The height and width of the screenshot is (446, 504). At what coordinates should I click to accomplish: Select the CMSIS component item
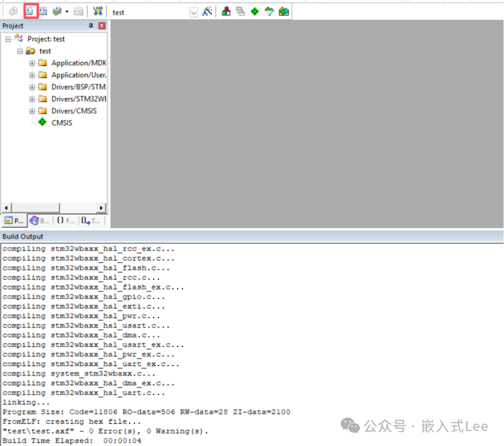coord(62,123)
